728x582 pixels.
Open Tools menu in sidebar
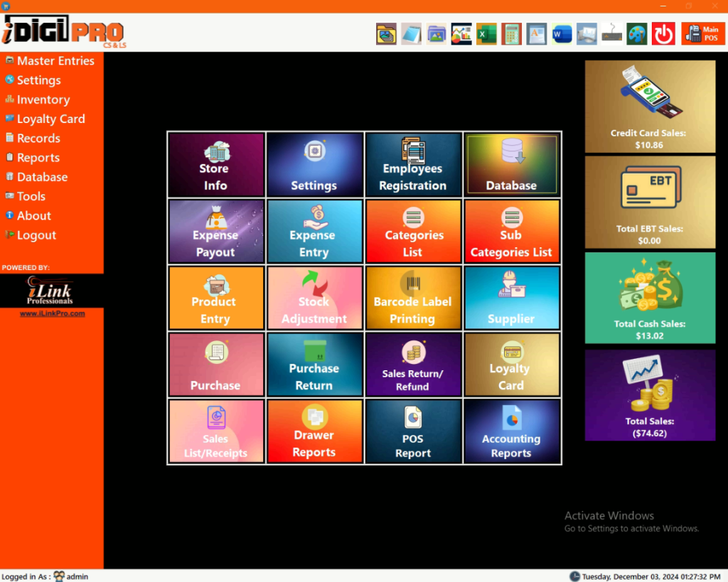point(25,196)
